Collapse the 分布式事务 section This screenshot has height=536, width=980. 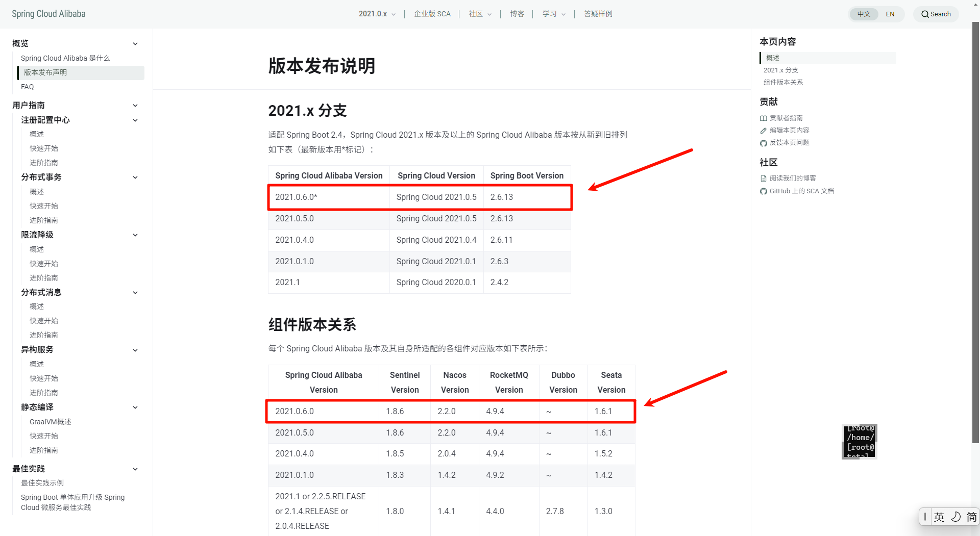click(135, 177)
